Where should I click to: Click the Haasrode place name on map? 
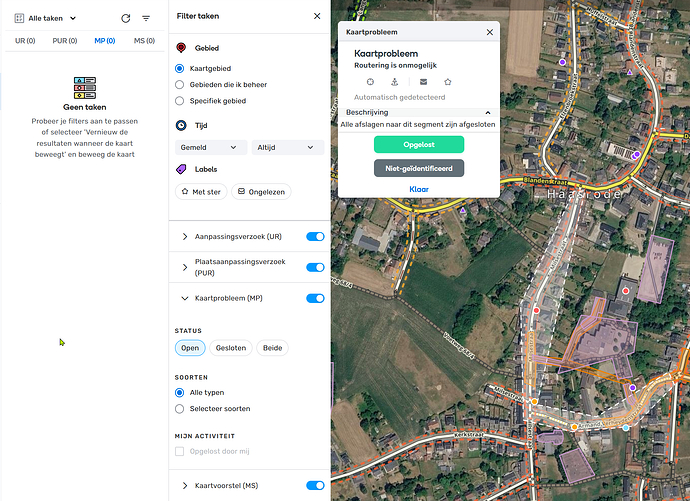click(x=584, y=194)
